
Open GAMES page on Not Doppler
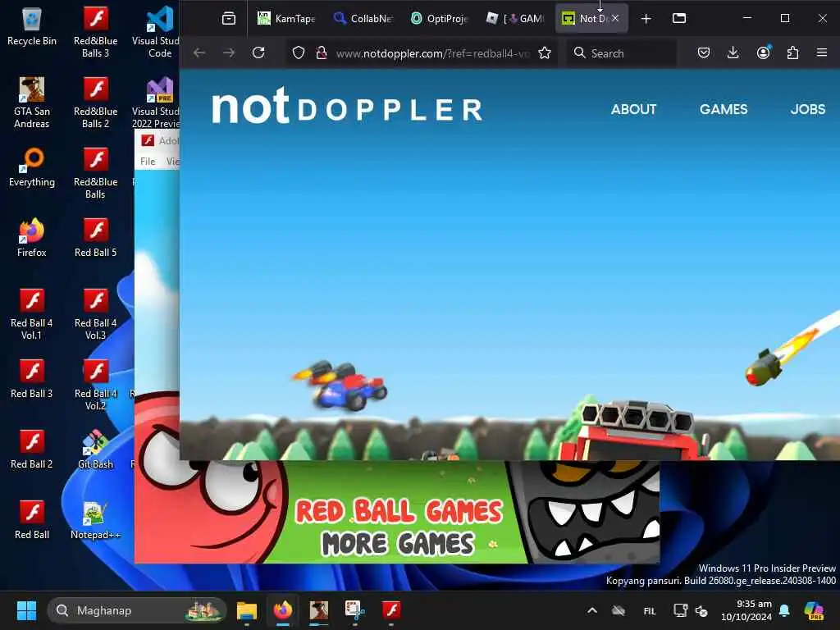(x=724, y=109)
